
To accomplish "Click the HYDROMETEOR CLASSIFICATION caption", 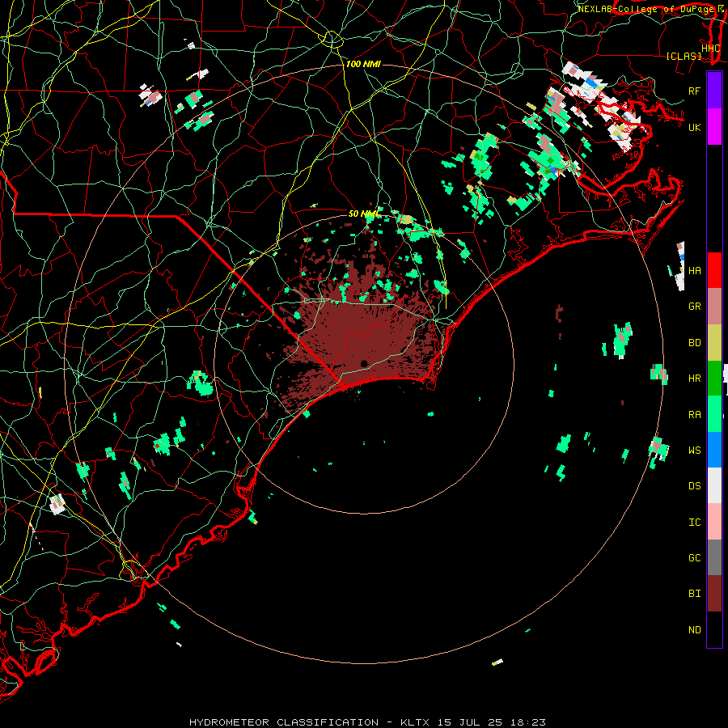I will click(x=284, y=722).
